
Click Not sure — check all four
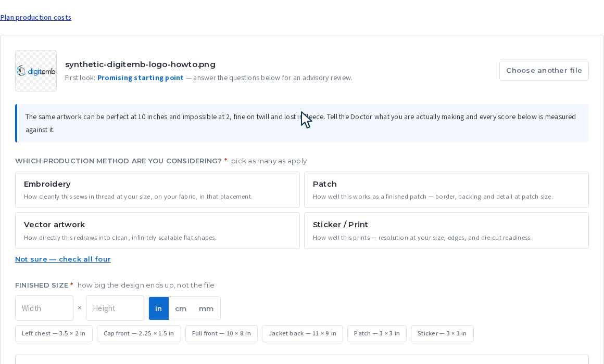(63, 259)
